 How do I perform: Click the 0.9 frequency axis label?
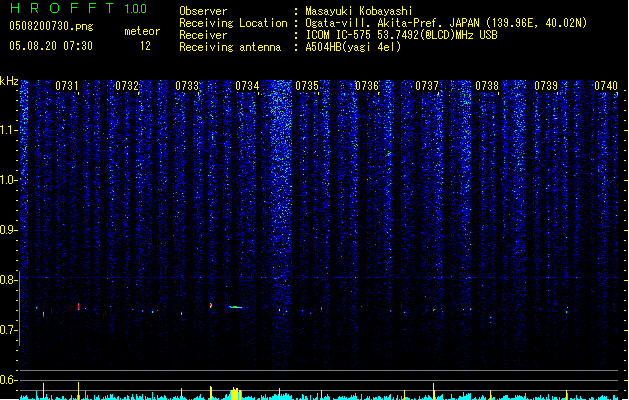[x=8, y=230]
